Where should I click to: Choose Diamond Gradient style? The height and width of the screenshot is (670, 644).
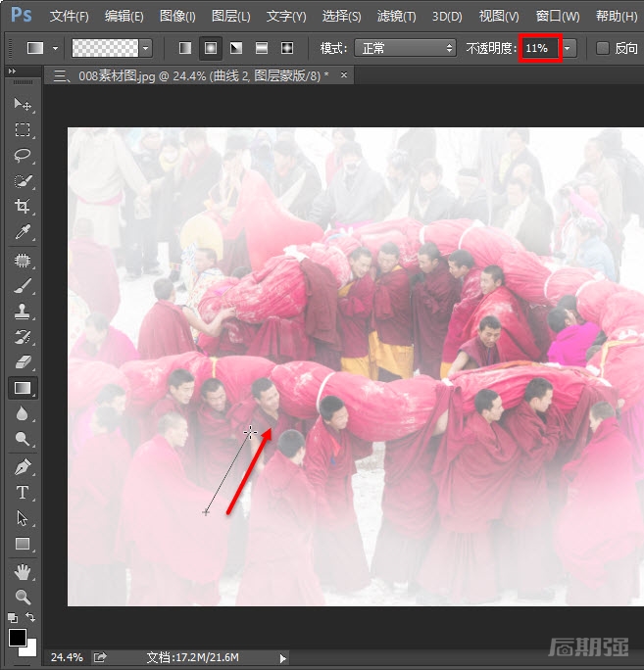click(287, 48)
